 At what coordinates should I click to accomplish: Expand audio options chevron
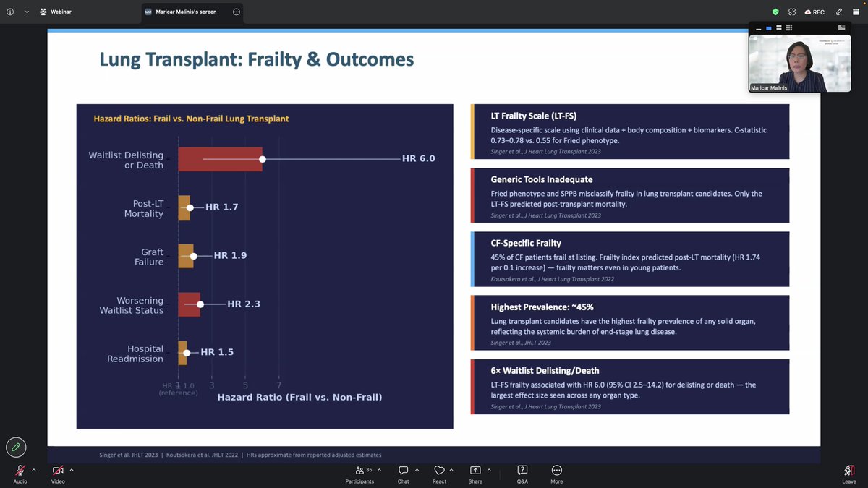click(x=33, y=470)
